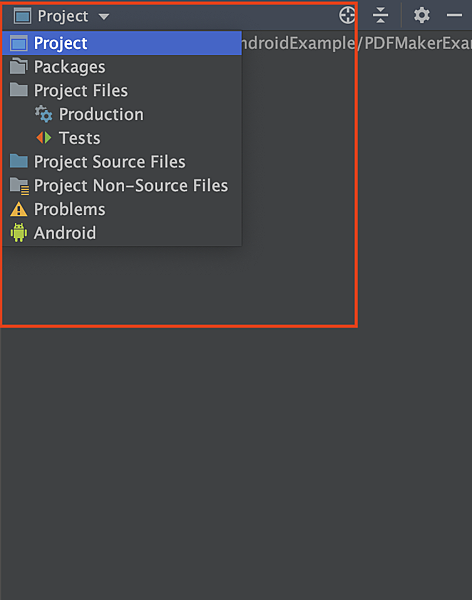472x600 pixels.
Task: Click the Tests arrows icon
Action: pos(44,138)
